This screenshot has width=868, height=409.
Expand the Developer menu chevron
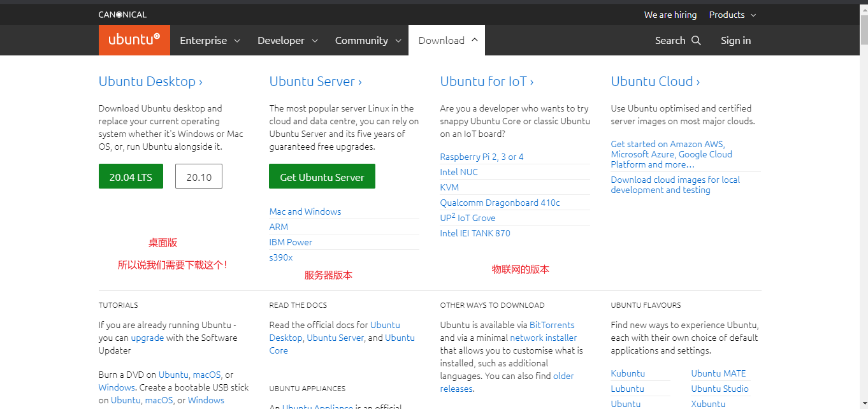pyautogui.click(x=315, y=41)
